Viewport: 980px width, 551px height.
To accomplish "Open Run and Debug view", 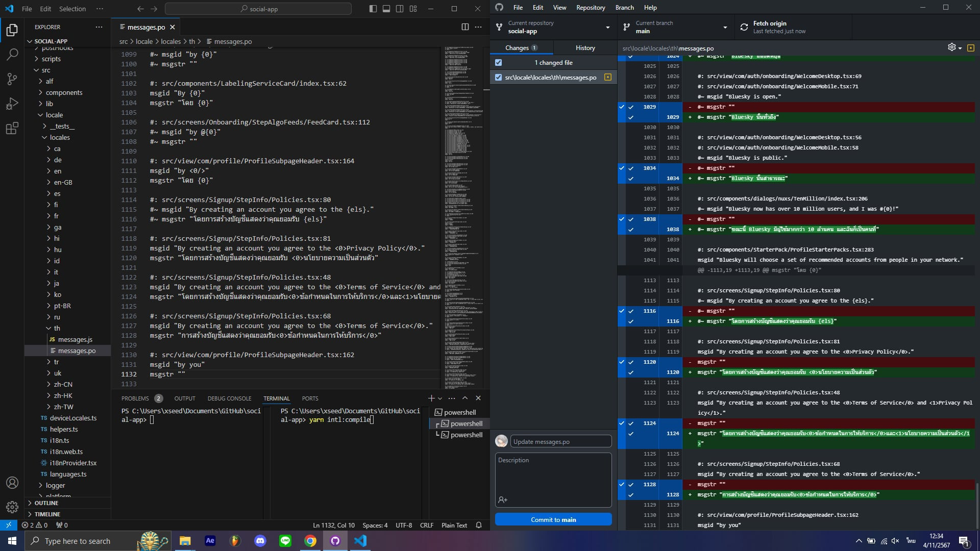I will point(12,103).
